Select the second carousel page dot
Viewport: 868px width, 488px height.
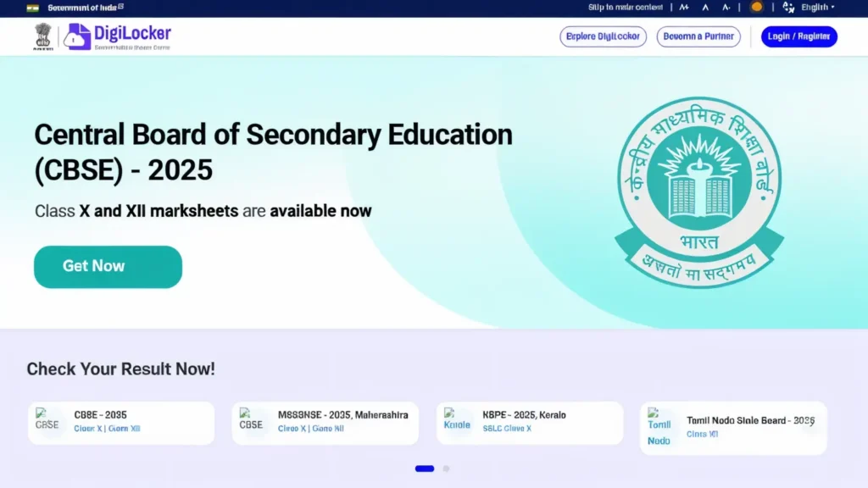446,469
